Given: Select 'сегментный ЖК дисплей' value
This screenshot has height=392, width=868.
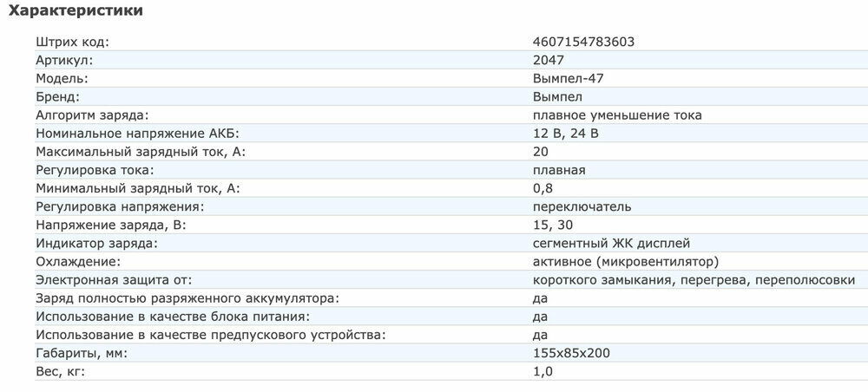Looking at the screenshot, I should click(x=611, y=243).
